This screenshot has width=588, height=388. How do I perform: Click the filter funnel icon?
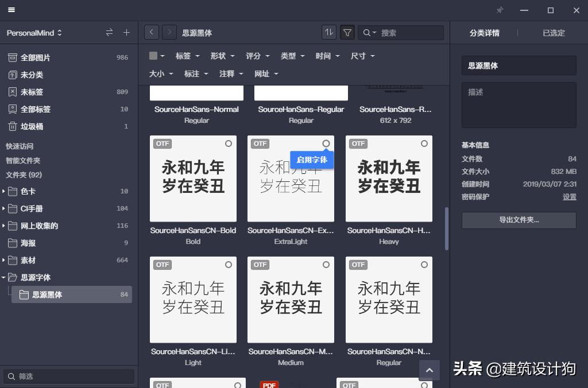347,32
